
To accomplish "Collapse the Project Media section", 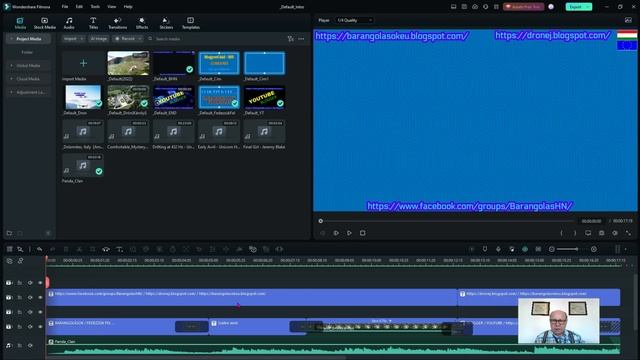I will pos(11,39).
